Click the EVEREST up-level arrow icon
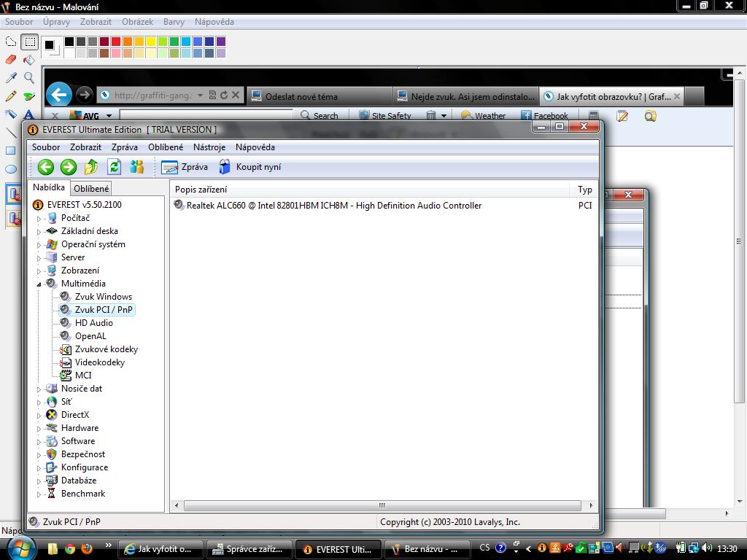747x560 pixels. (91, 167)
